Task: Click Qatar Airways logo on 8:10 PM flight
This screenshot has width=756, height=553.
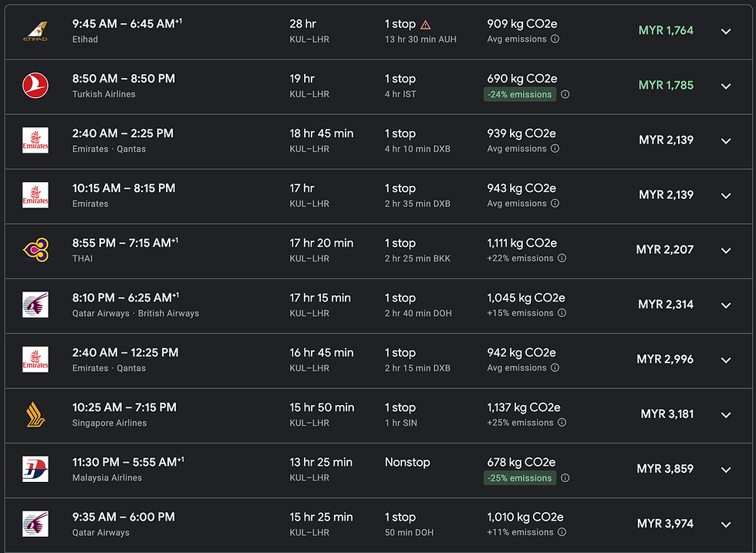Action: pos(35,305)
